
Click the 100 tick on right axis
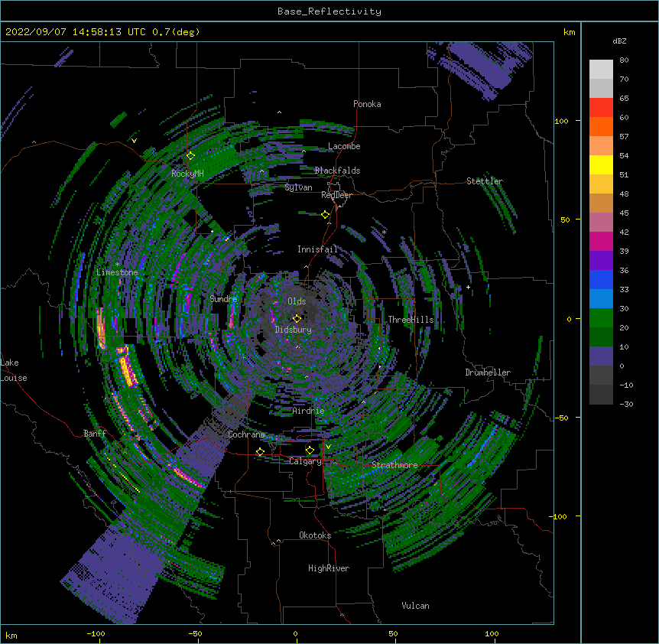[561, 121]
